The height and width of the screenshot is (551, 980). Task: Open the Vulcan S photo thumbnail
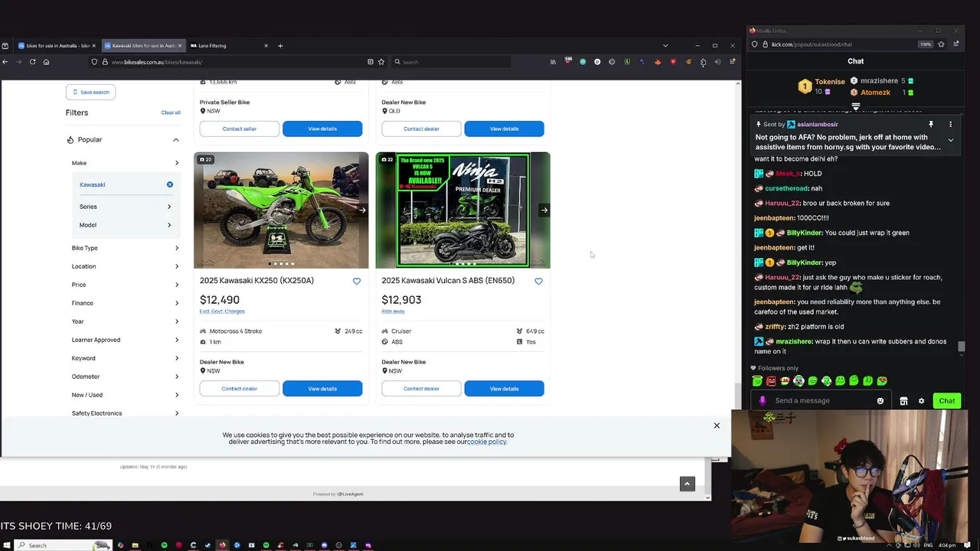462,210
